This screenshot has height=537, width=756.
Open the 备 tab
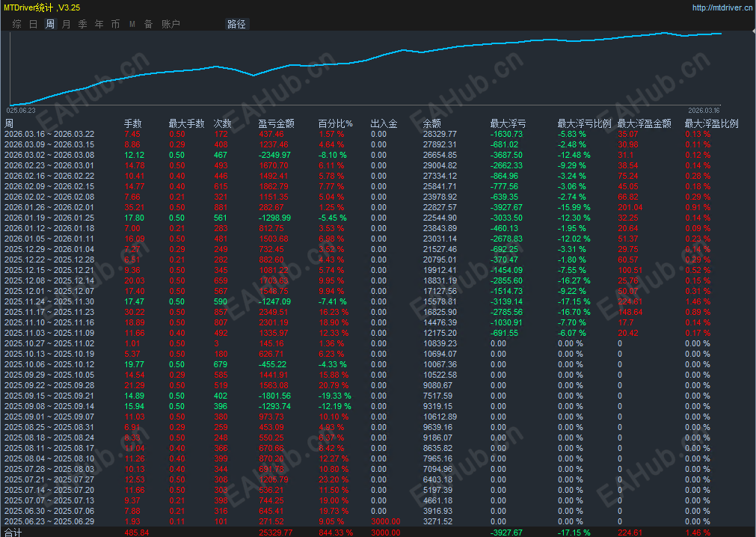[x=148, y=24]
